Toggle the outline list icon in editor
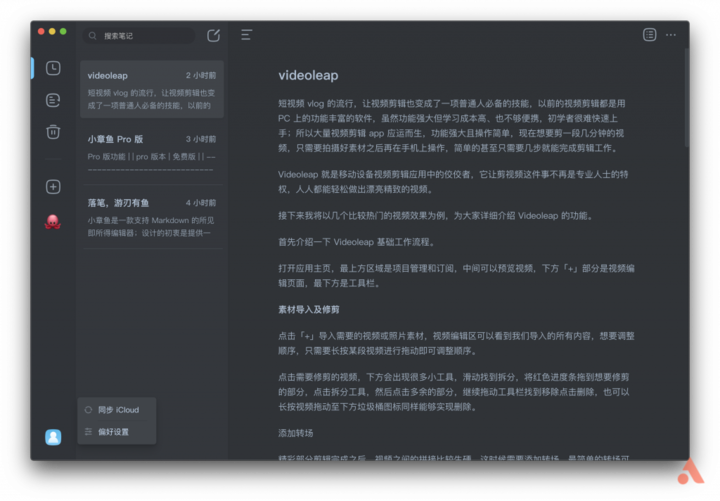Viewport: 720px width, 501px height. coord(247,35)
